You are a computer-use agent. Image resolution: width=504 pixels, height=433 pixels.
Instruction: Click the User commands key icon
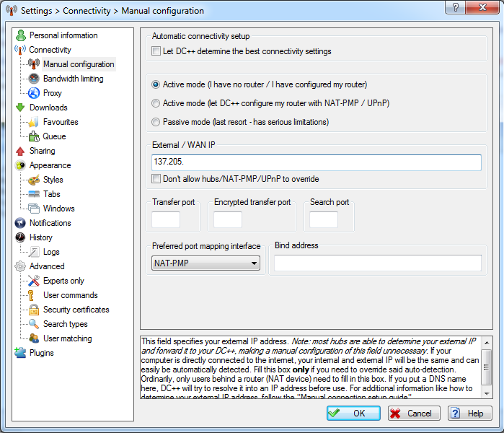pyautogui.click(x=31, y=295)
